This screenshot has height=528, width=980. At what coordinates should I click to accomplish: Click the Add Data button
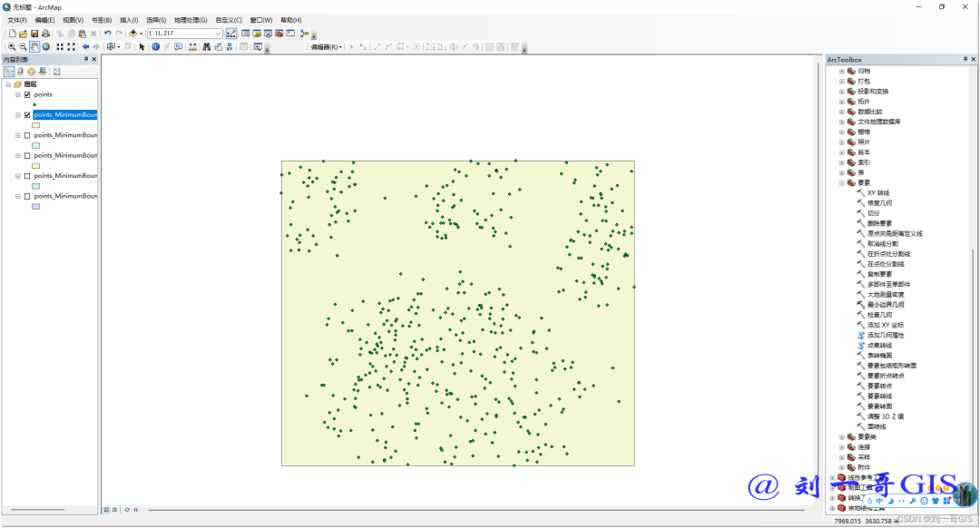pos(132,34)
